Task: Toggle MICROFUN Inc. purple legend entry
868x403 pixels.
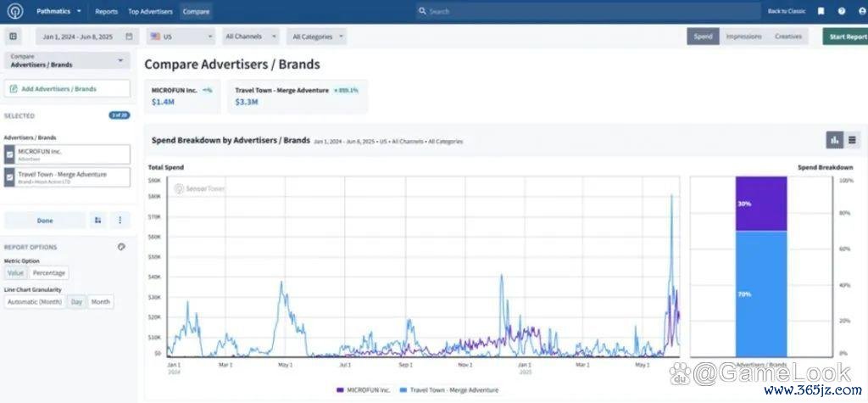Action: [363, 390]
